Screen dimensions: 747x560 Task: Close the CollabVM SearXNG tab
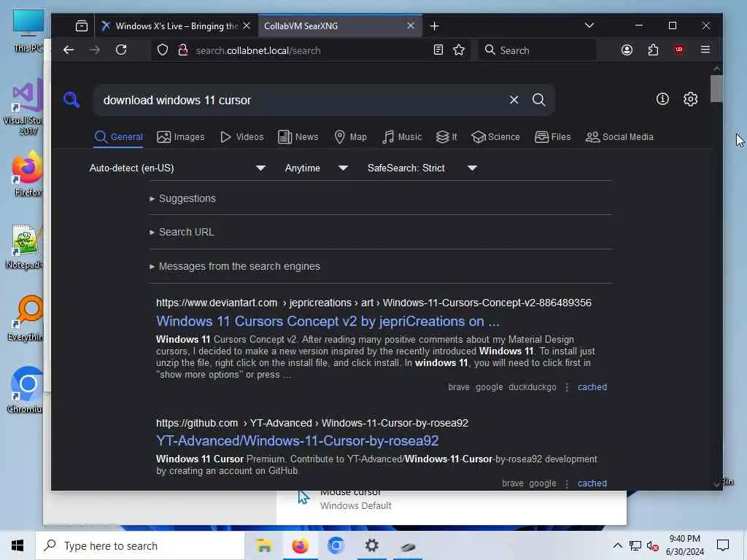tap(411, 26)
